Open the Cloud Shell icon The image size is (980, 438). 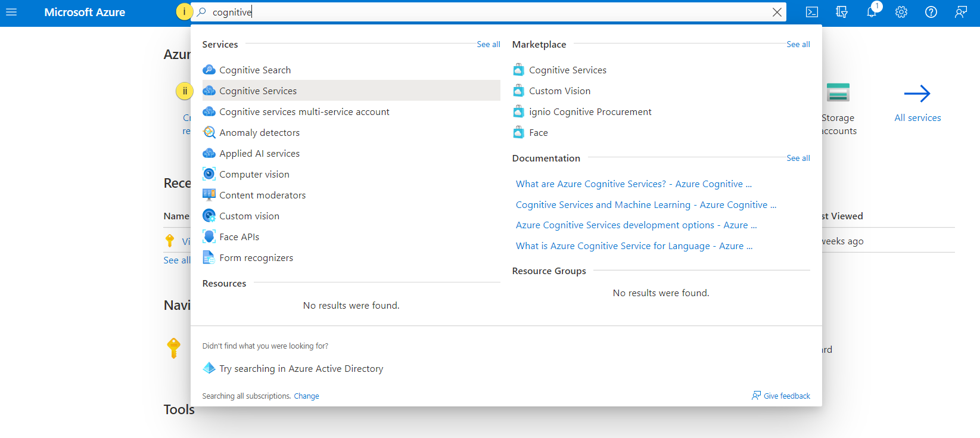(811, 12)
